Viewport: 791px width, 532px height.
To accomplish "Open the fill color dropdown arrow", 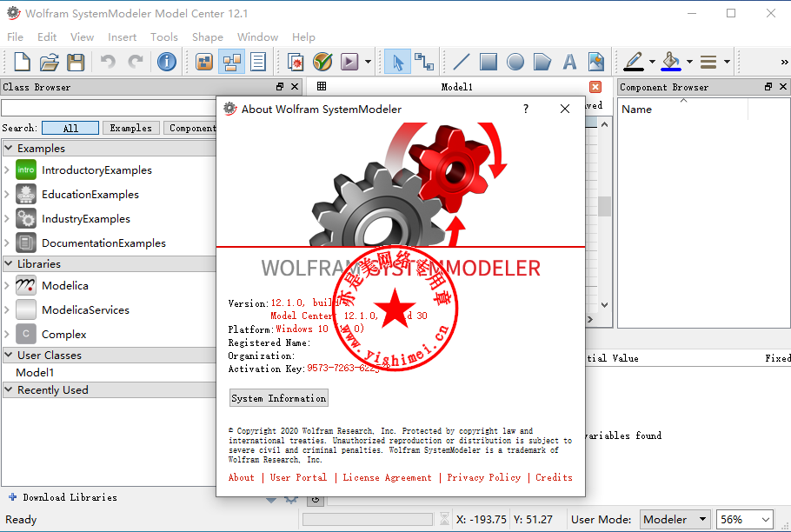I will [689, 62].
